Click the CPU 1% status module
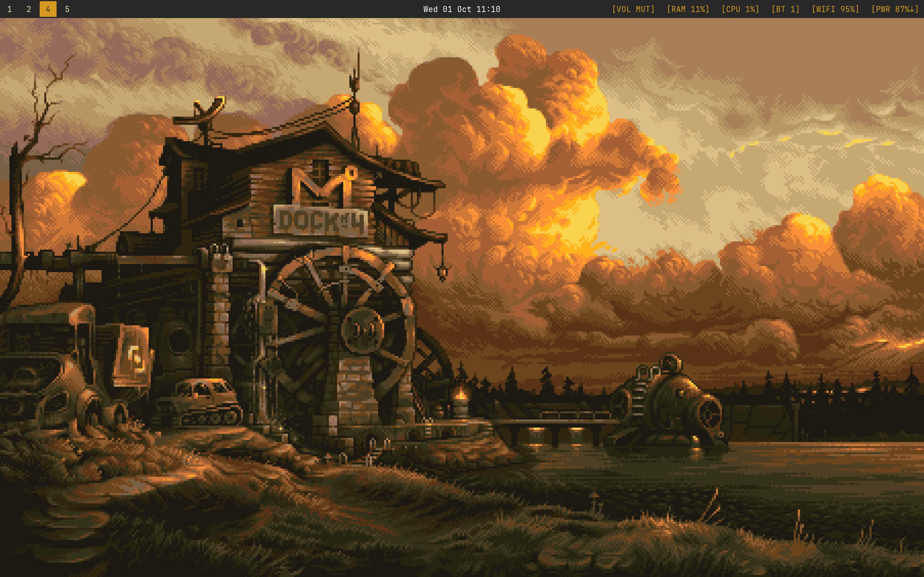Viewport: 924px width, 577px height. (740, 9)
